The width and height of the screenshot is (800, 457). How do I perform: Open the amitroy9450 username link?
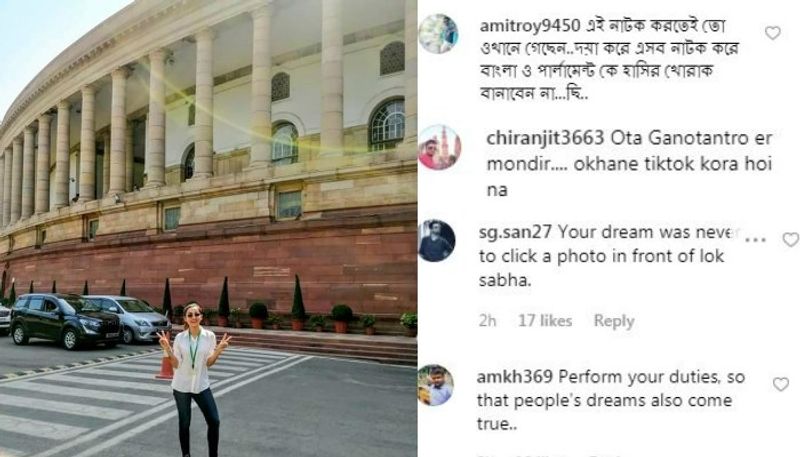click(x=530, y=26)
